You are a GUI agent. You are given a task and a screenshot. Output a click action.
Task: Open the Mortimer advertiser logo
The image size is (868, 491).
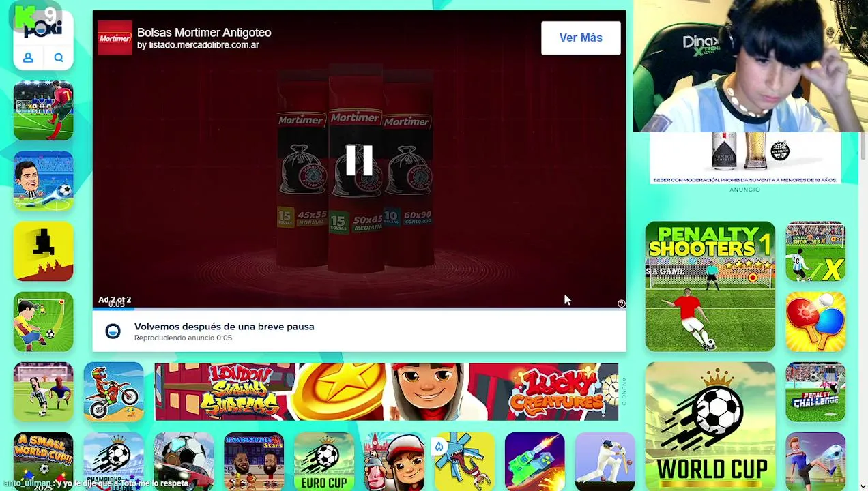click(x=115, y=38)
